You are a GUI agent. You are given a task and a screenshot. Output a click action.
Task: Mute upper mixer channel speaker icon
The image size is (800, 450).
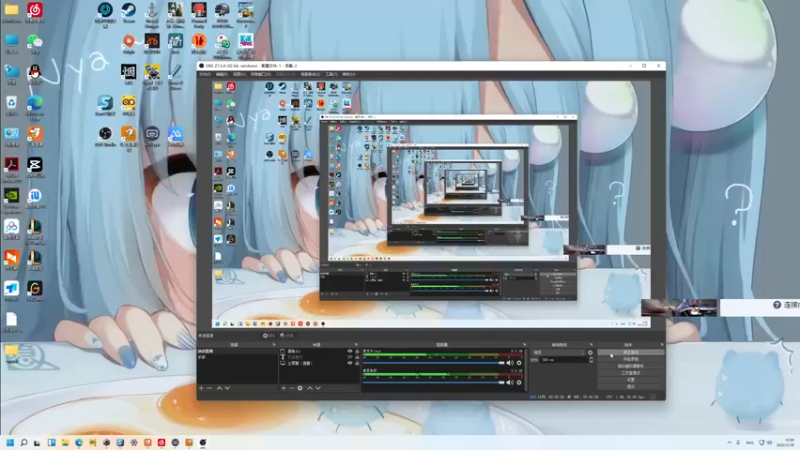pos(510,363)
